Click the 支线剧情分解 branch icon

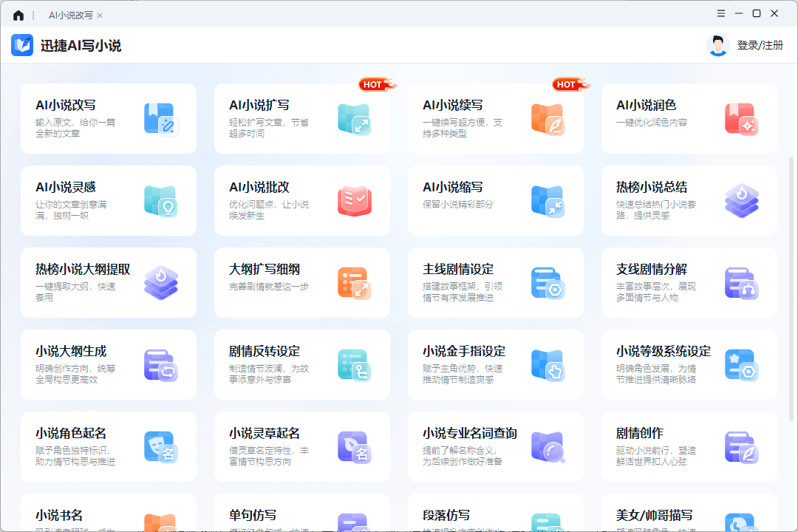point(742,283)
